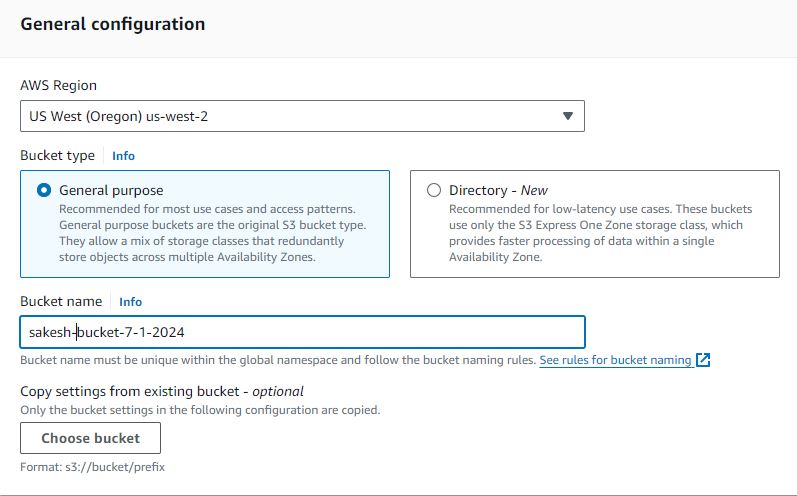Focus the Bucket name input field
This screenshot has height=496, width=797.
pos(302,332)
